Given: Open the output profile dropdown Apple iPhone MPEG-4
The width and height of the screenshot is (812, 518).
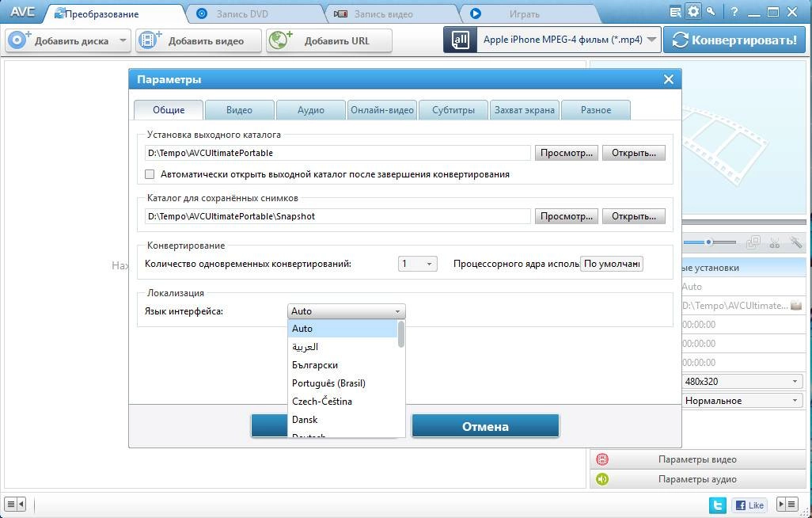Looking at the screenshot, I should tap(568, 40).
